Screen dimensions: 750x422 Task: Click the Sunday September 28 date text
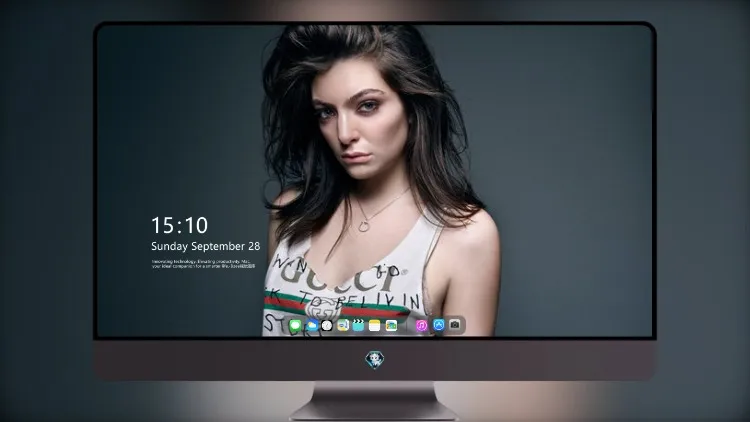(x=206, y=246)
